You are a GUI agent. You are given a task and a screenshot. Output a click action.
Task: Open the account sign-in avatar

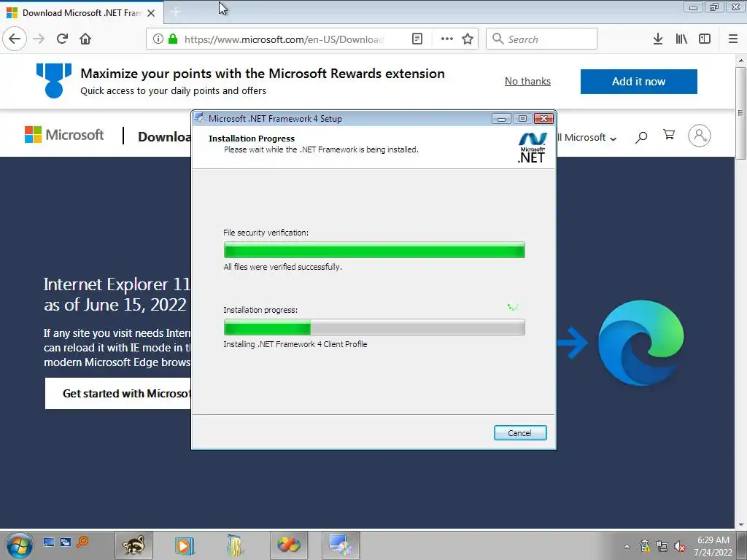coord(700,136)
